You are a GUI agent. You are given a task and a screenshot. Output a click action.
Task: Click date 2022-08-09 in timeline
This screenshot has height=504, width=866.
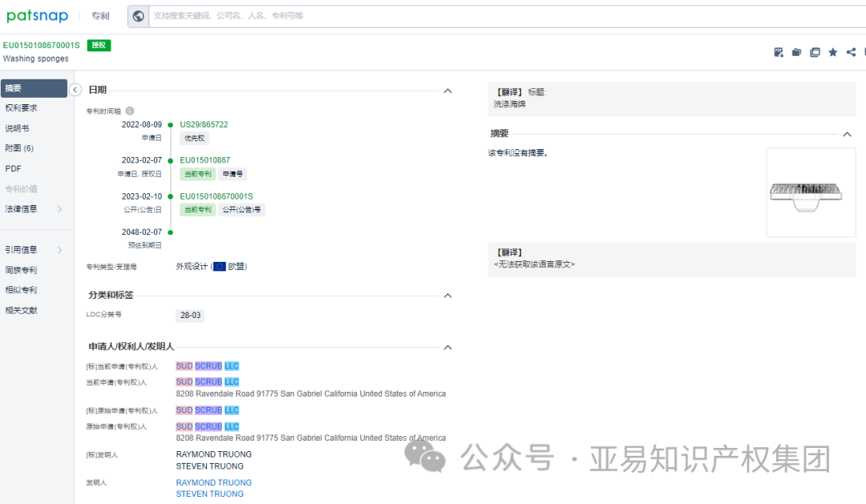pos(142,125)
